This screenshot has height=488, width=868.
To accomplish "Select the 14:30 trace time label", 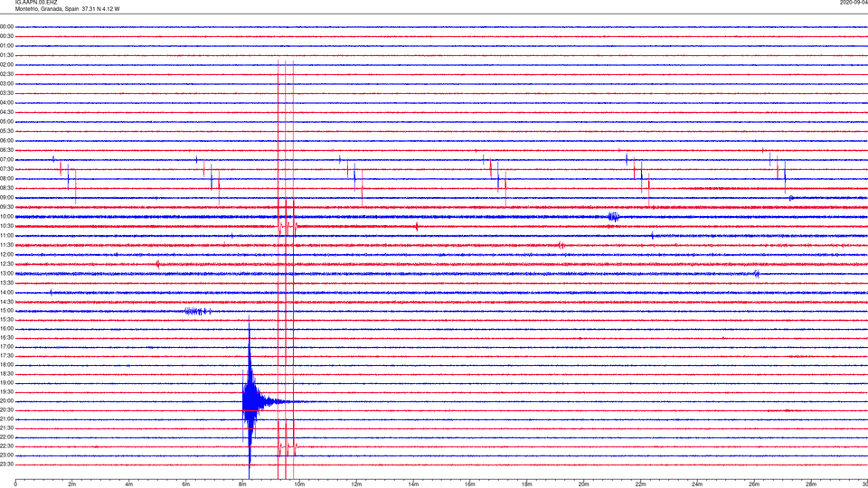I will 6,302.
